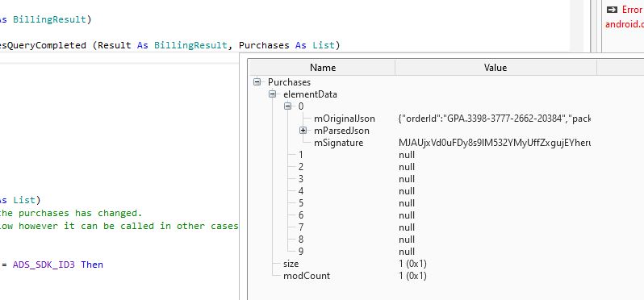Click the size value 1 (0x1)
644x300 pixels.
[412, 264]
